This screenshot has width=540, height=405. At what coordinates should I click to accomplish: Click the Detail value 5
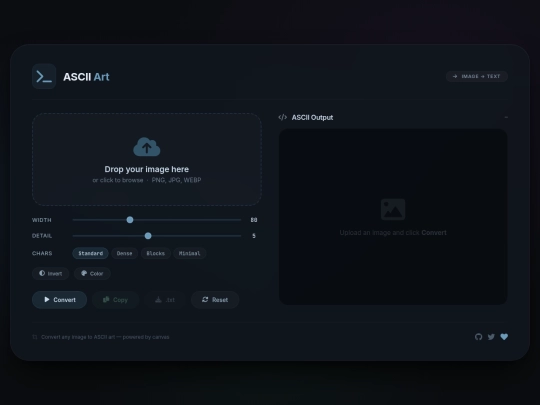click(x=254, y=236)
